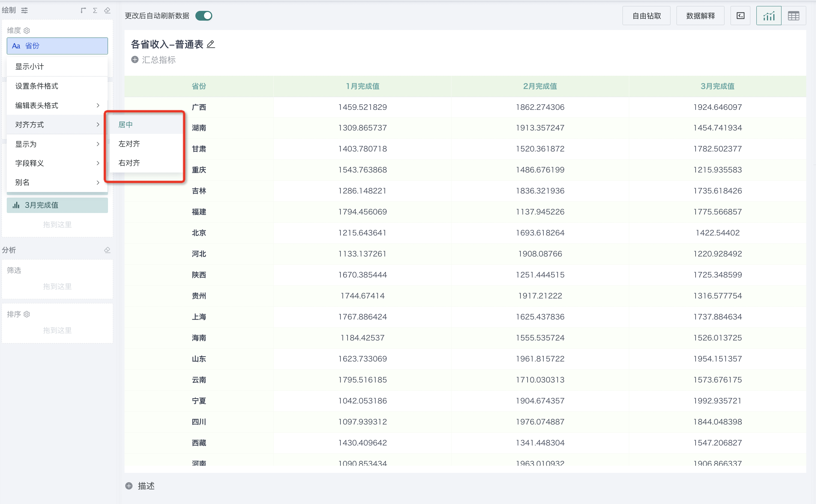Click the Sigma sum icon
This screenshot has width=816, height=504.
[95, 10]
